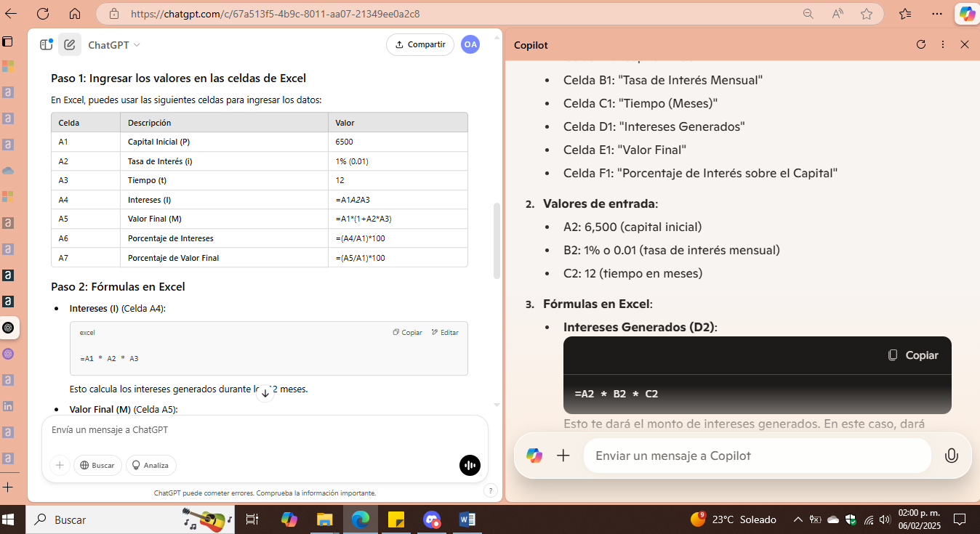Enable the Analiza reasoning option
This screenshot has width=980, height=534.
click(151, 465)
